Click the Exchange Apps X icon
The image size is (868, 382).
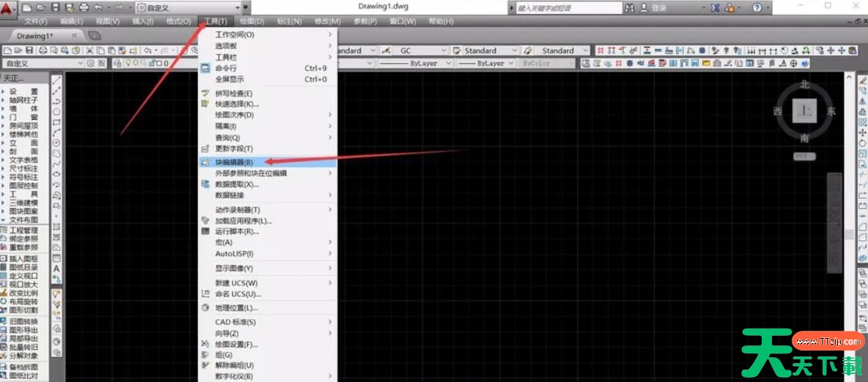[716, 8]
